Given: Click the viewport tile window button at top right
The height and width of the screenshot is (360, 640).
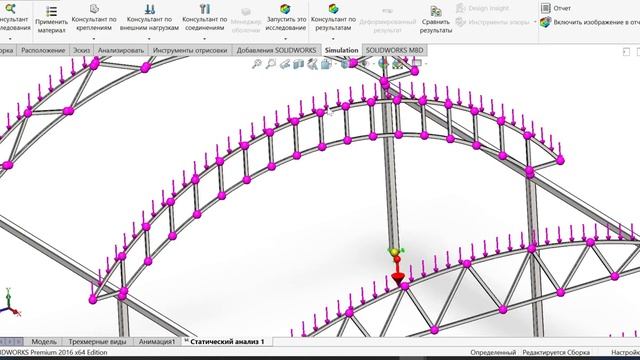Looking at the screenshot, I should (626, 52).
